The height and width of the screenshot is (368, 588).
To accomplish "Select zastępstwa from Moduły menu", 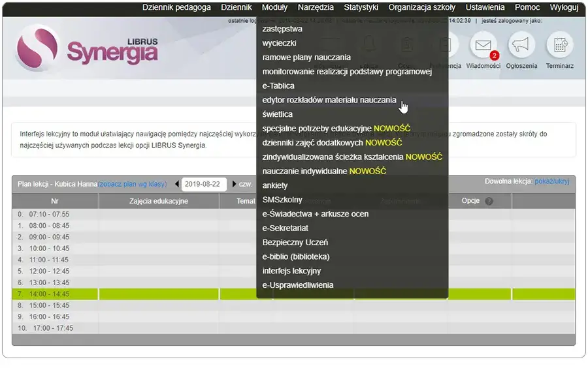I will (x=282, y=29).
